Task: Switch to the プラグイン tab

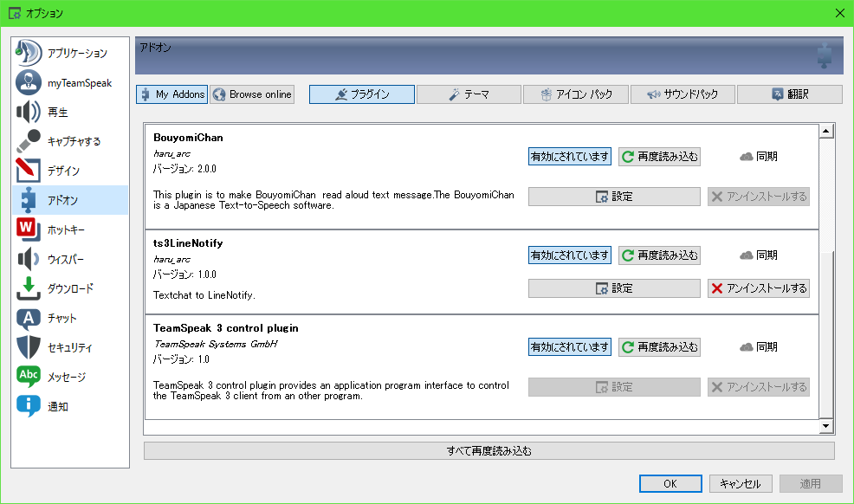Action: pos(362,94)
